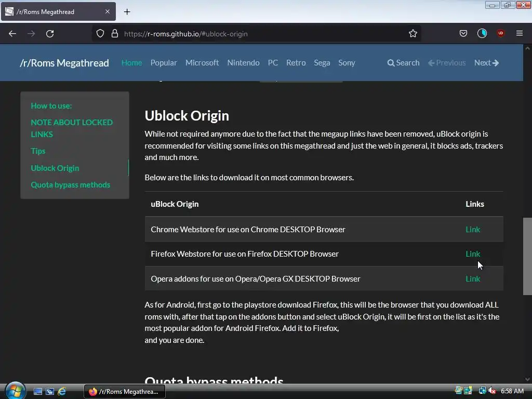The height and width of the screenshot is (399, 532).
Task: Open the Firefox hamburger menu
Action: click(x=520, y=33)
